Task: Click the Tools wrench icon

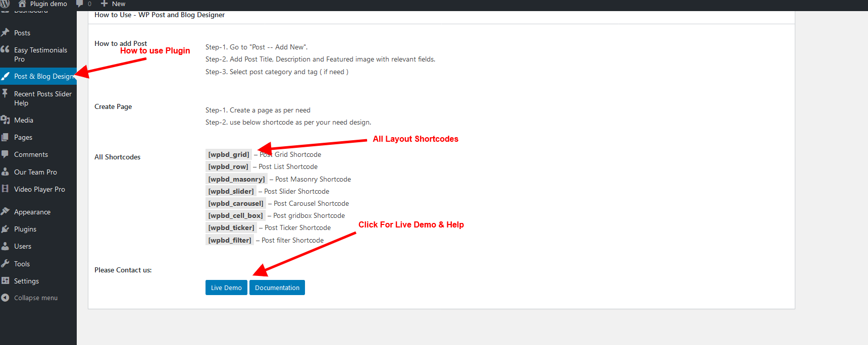Action: (x=6, y=263)
